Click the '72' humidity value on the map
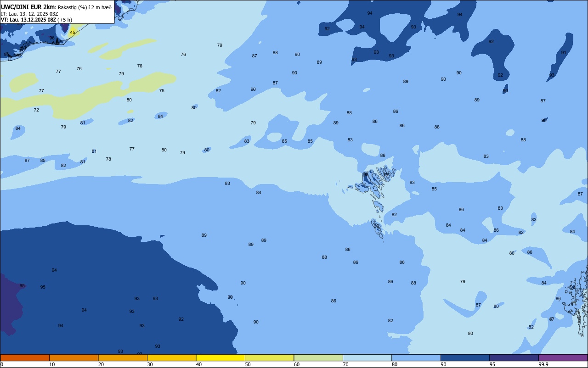588x368 pixels. (36, 110)
